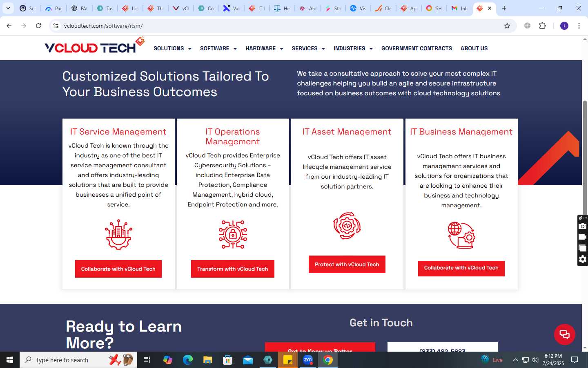Open the Chrome three-dot menu

pyautogui.click(x=579, y=26)
